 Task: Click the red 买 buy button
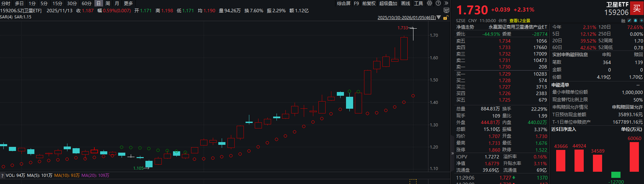637,8
